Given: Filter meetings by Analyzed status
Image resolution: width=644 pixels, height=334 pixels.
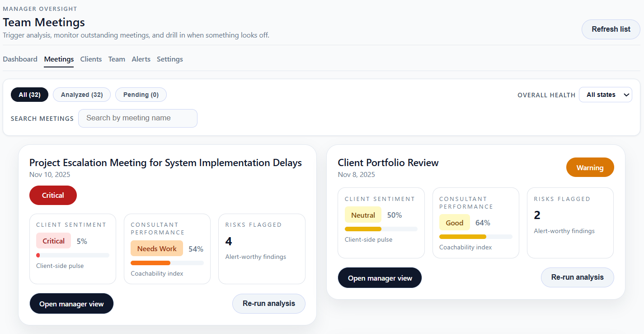Looking at the screenshot, I should point(82,95).
